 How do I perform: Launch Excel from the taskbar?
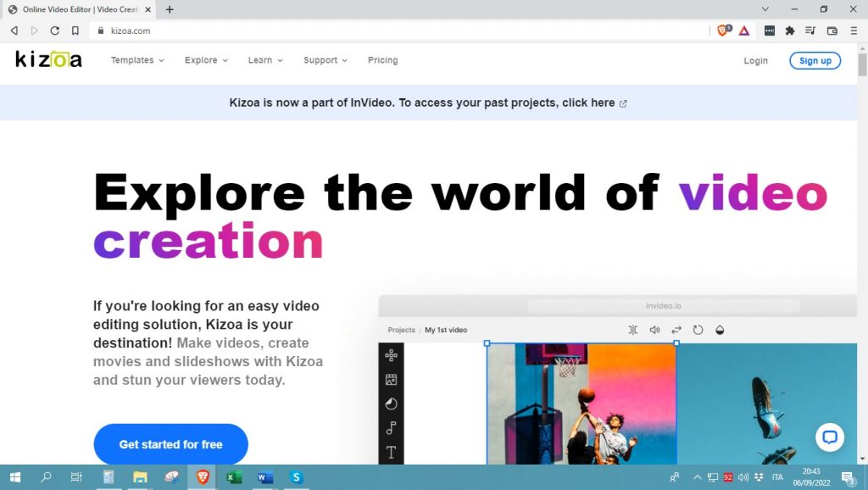(232, 477)
